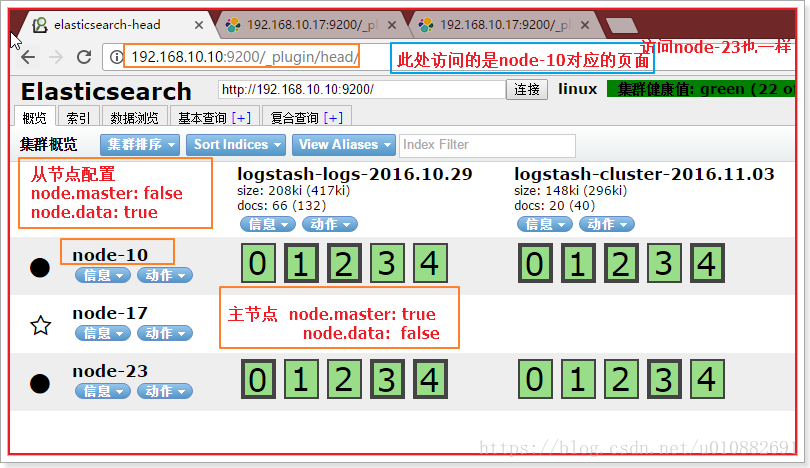
Task: Open 动作 menu for node-17
Action: 165,333
